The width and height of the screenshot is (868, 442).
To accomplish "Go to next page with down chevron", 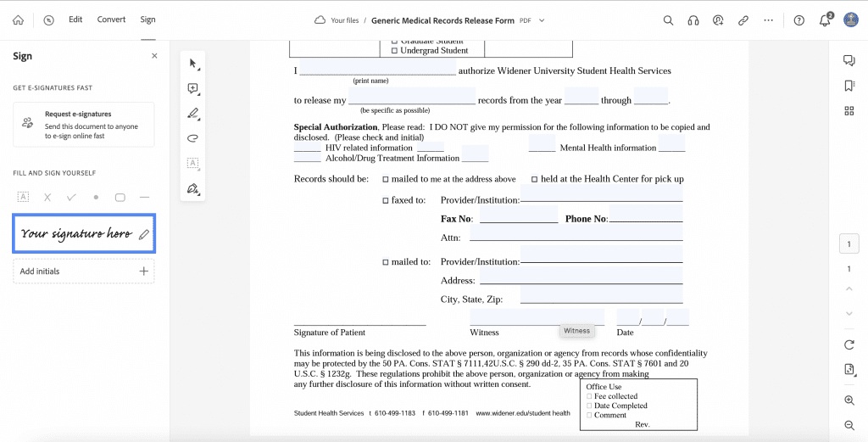I will 849,314.
